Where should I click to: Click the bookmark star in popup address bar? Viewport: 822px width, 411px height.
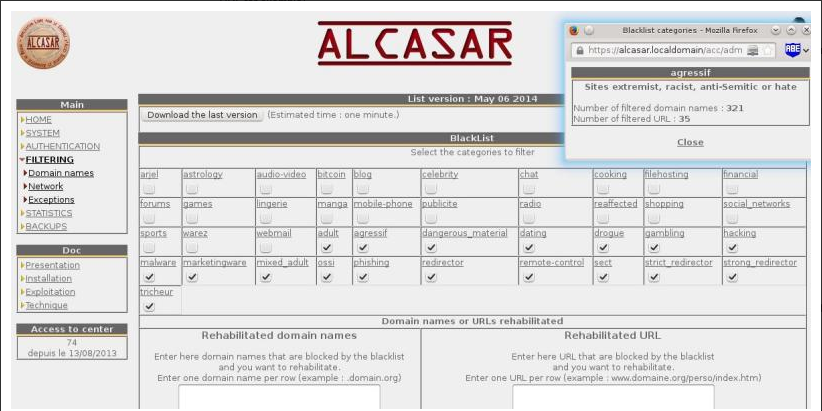(768, 49)
